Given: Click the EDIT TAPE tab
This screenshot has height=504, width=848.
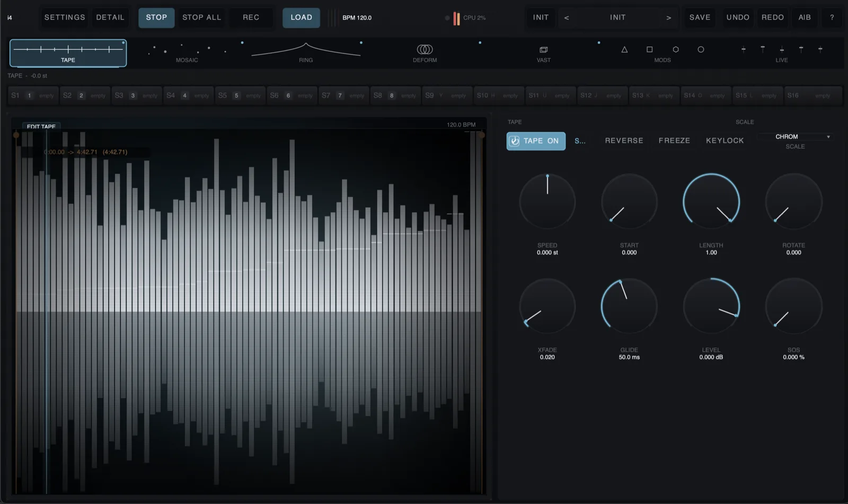Looking at the screenshot, I should coord(41,126).
